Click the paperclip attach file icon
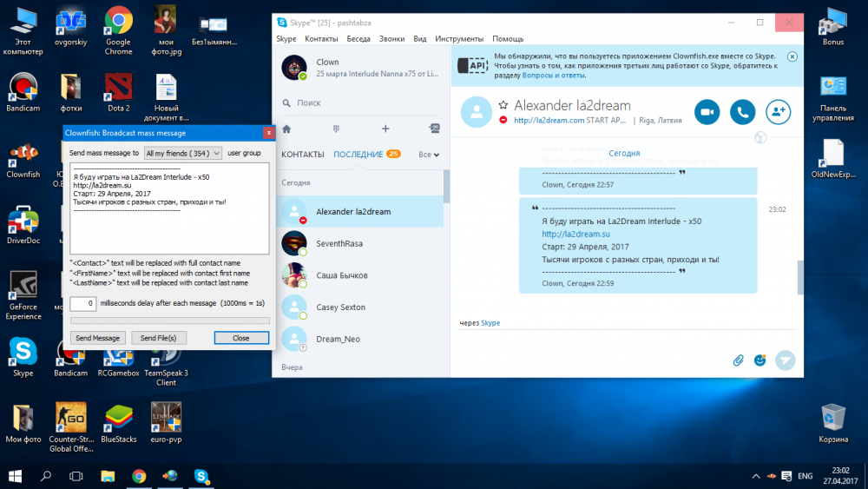The image size is (868, 489). pyautogui.click(x=739, y=360)
